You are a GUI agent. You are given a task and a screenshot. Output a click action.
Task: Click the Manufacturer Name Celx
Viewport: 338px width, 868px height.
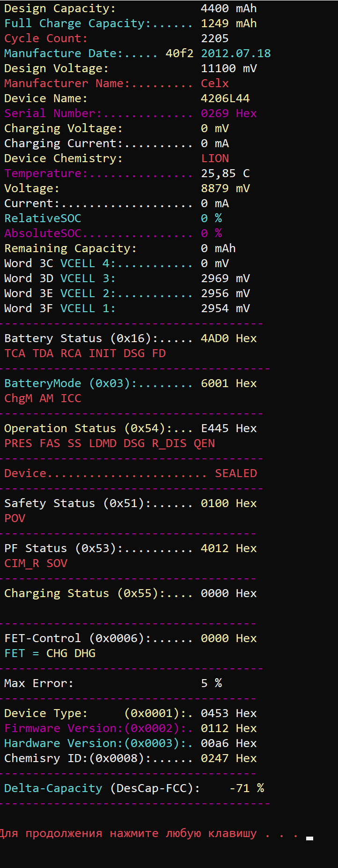tap(215, 83)
